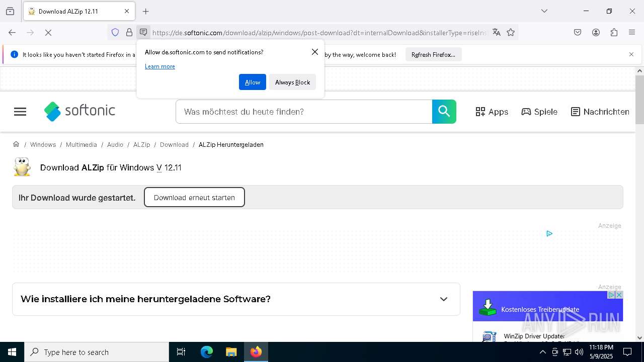Open the network icon in the system tray
This screenshot has height=362, width=644.
pyautogui.click(x=567, y=352)
